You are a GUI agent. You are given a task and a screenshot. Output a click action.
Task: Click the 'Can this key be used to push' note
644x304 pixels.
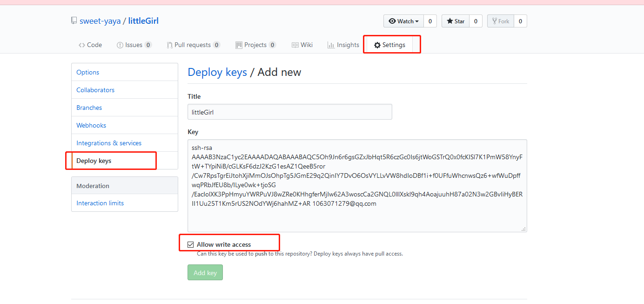(300, 254)
